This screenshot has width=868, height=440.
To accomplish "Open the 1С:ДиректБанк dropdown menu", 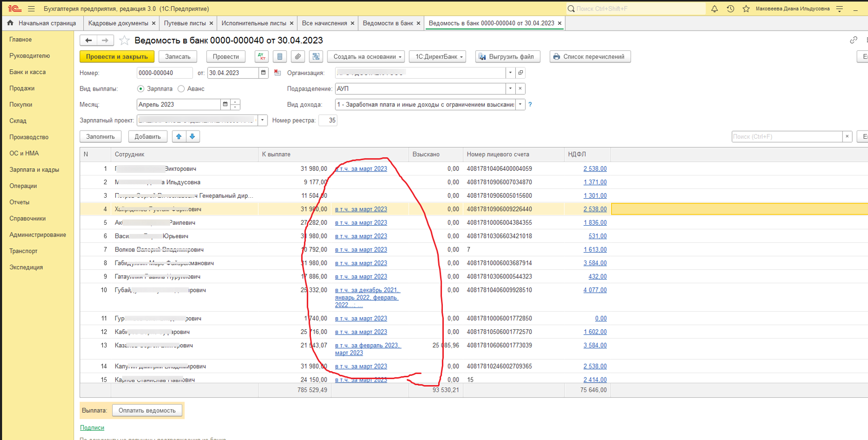I will click(439, 57).
